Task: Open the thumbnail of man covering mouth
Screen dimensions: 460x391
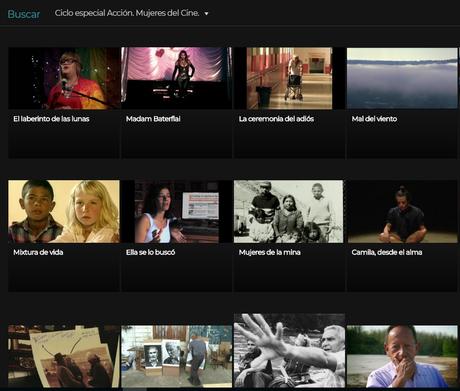Action: pyautogui.click(x=402, y=356)
